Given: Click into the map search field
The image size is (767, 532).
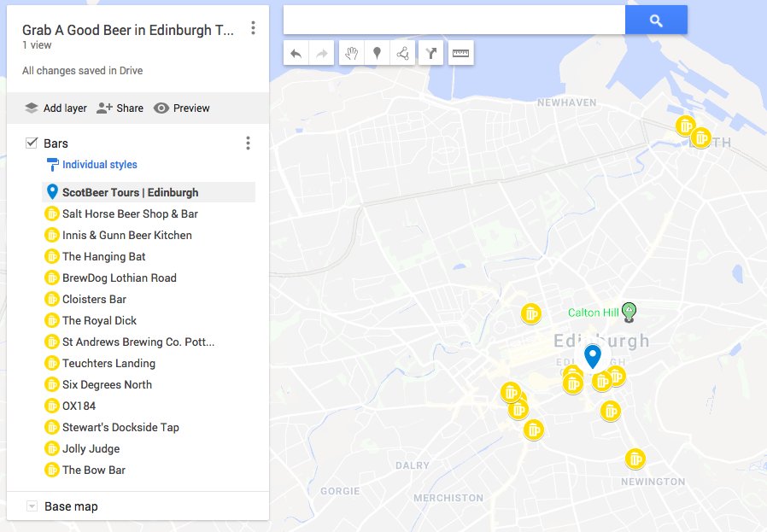Looking at the screenshot, I should [x=454, y=20].
